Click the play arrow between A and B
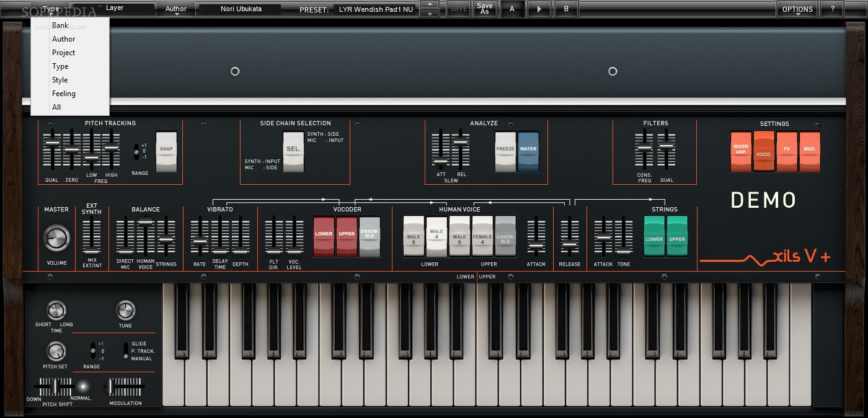Viewport: 868px width, 418px height. 539,9
